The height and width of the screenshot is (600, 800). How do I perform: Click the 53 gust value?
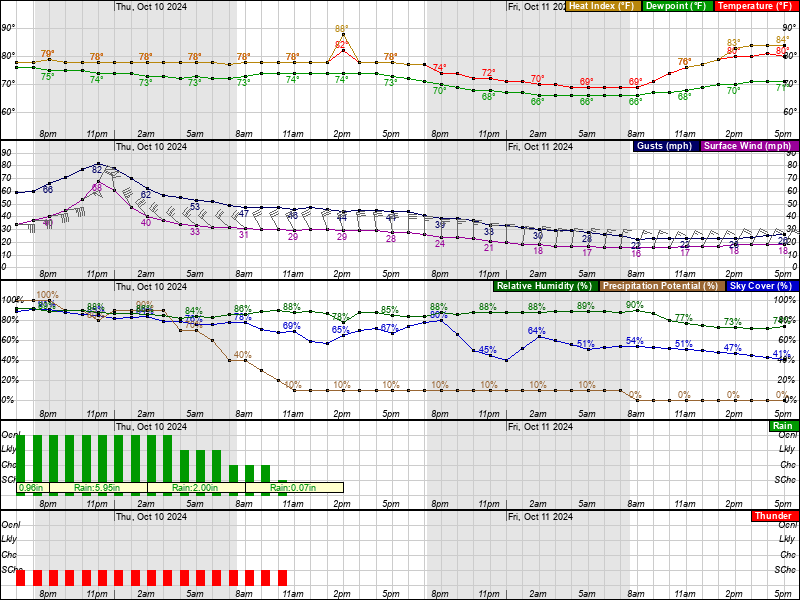[x=195, y=207]
